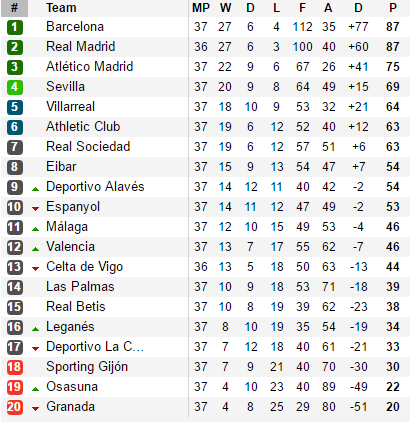Image resolution: width=410 pixels, height=422 pixels.
Task: Click the green rank 1 badge
Action: (15, 27)
